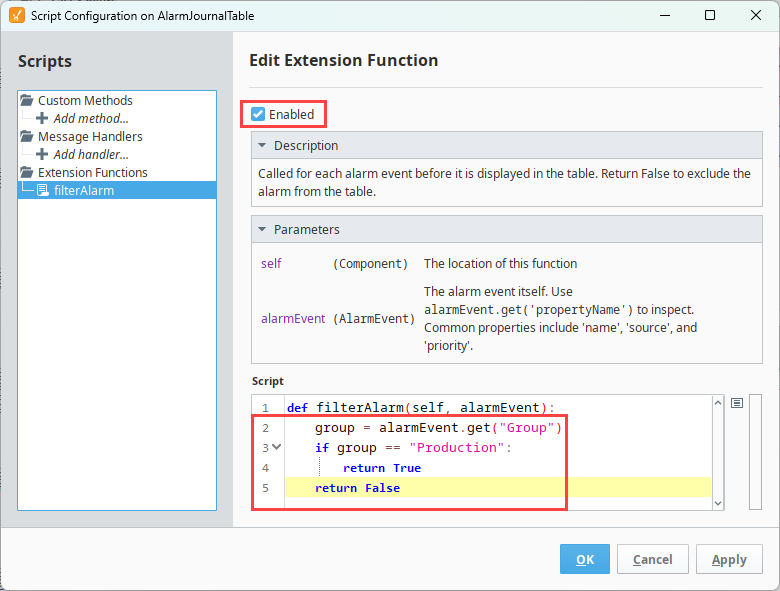780x591 pixels.
Task: Click the (Component) type label
Action: tap(370, 263)
